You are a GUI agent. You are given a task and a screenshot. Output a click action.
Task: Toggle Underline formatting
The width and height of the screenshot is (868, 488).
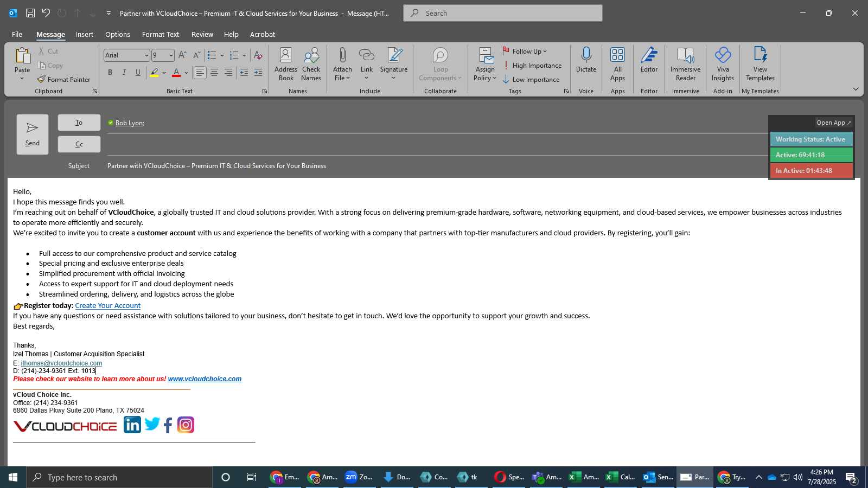(138, 72)
